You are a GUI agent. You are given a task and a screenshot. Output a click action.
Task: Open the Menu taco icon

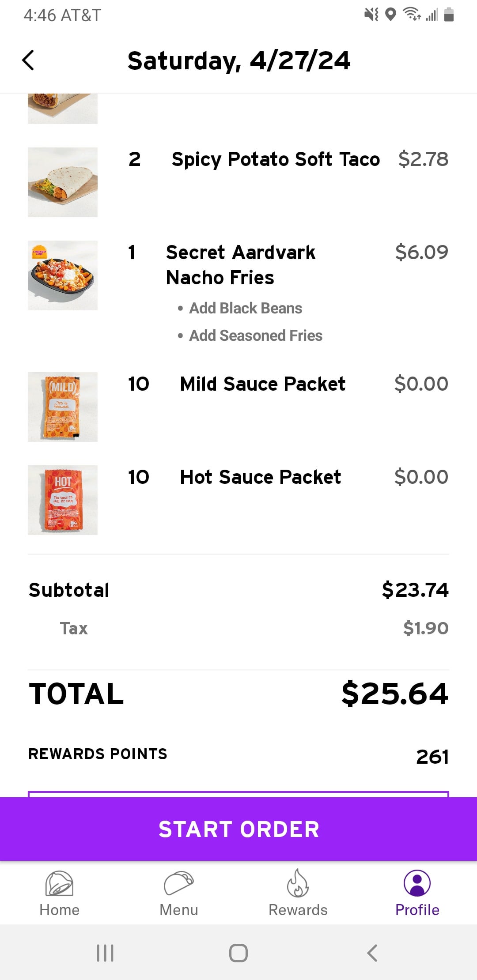click(x=178, y=884)
